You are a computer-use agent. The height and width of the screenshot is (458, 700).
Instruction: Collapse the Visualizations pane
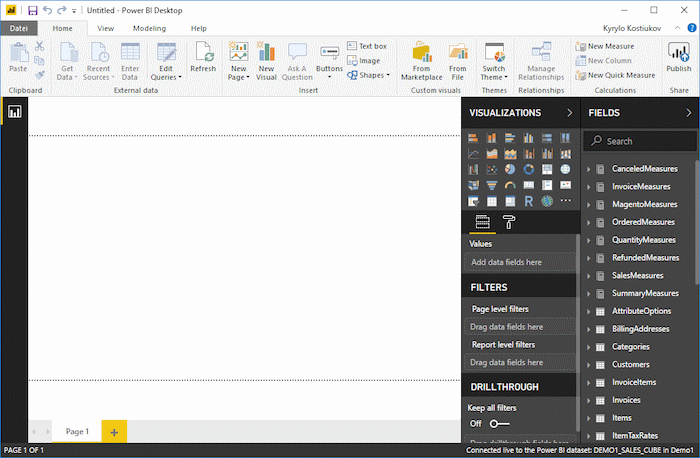pyautogui.click(x=569, y=113)
